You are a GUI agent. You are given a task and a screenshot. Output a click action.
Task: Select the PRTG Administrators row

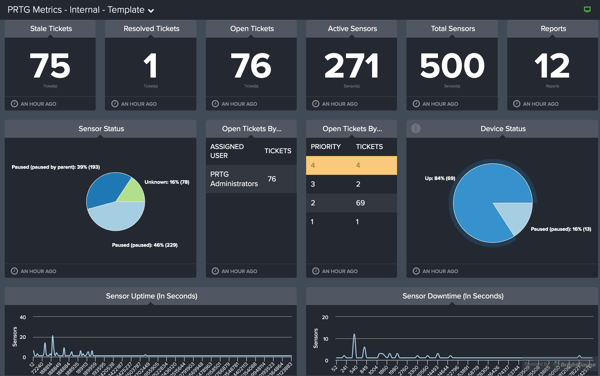[251, 179]
